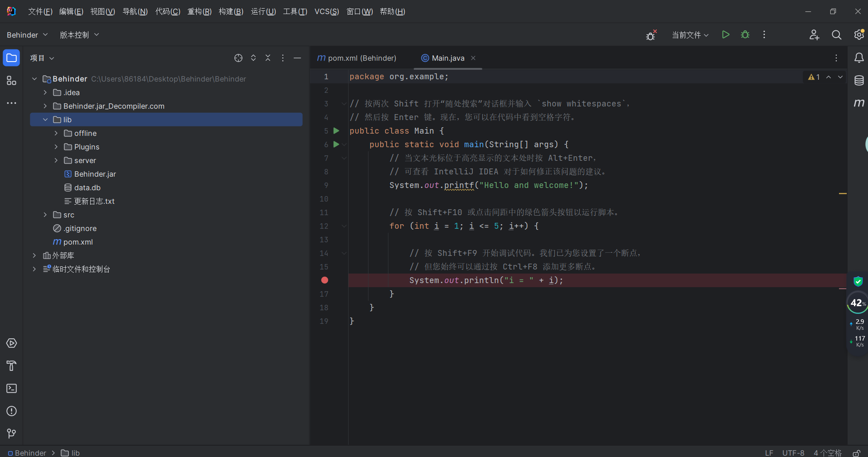This screenshot has height=457, width=868.
Task: Click the debugger bug with red cross icon
Action: pyautogui.click(x=651, y=35)
